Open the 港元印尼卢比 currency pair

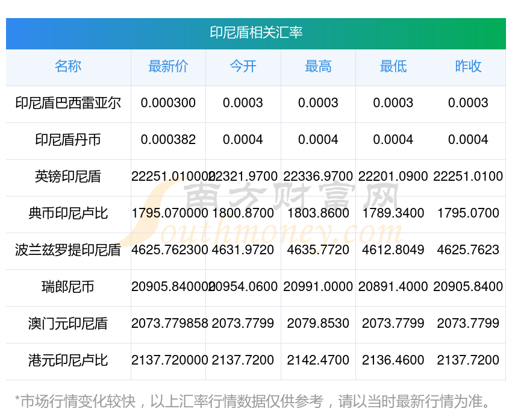tap(68, 360)
